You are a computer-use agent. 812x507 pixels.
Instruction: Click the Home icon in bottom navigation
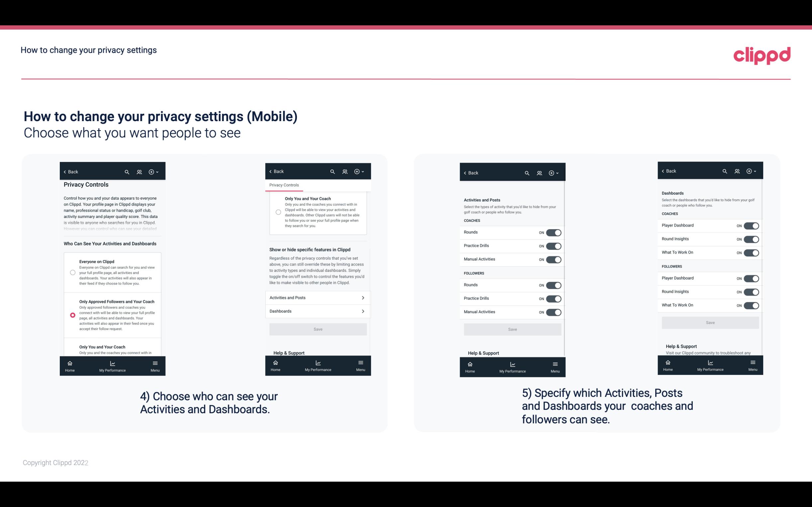(x=69, y=363)
